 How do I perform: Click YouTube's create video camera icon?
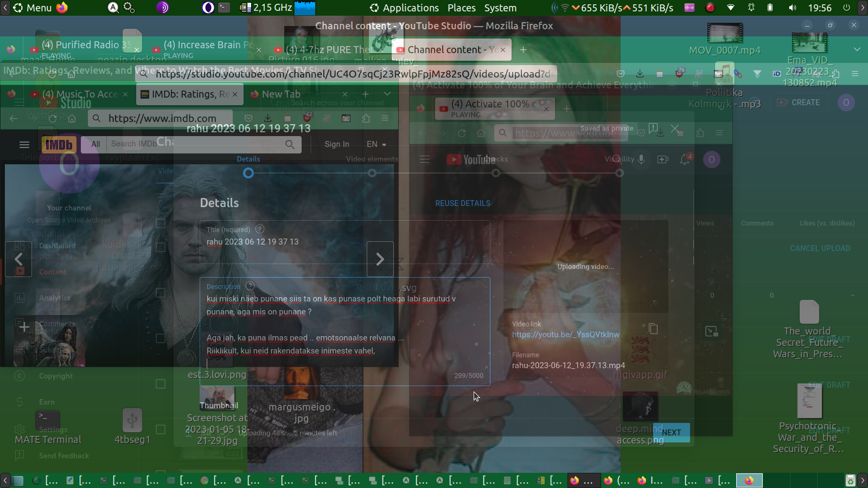663,159
